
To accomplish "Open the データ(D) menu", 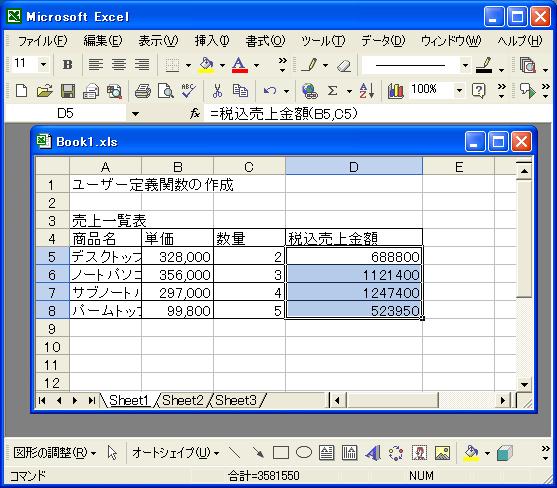I will [x=383, y=41].
